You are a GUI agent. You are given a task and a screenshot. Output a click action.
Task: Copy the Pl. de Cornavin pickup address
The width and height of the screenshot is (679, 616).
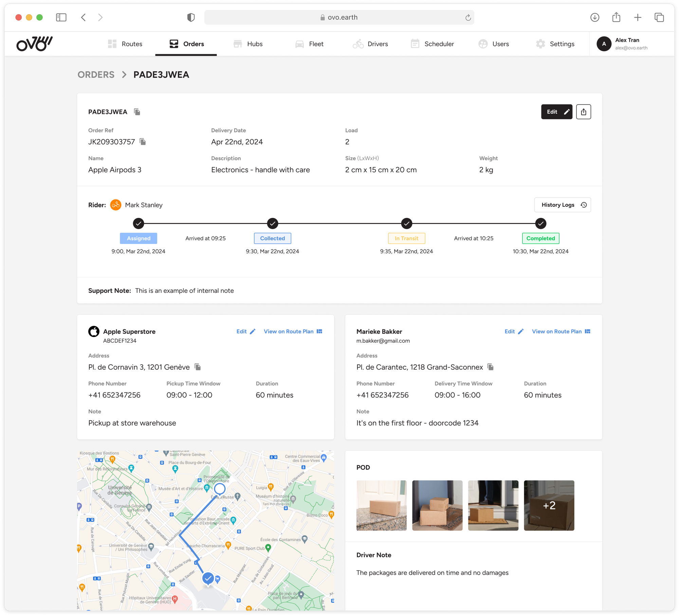[x=198, y=367]
